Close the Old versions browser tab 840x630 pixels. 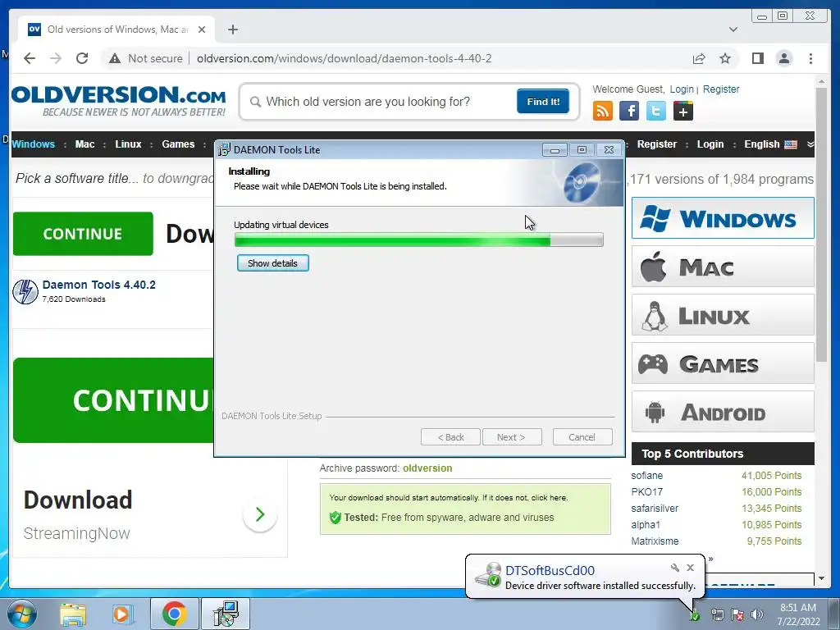(x=202, y=30)
